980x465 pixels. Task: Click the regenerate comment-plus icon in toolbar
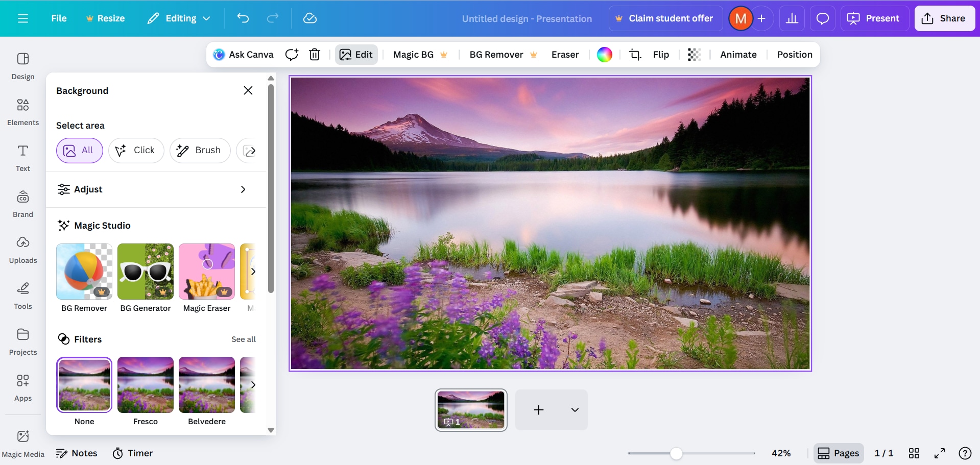(x=292, y=55)
